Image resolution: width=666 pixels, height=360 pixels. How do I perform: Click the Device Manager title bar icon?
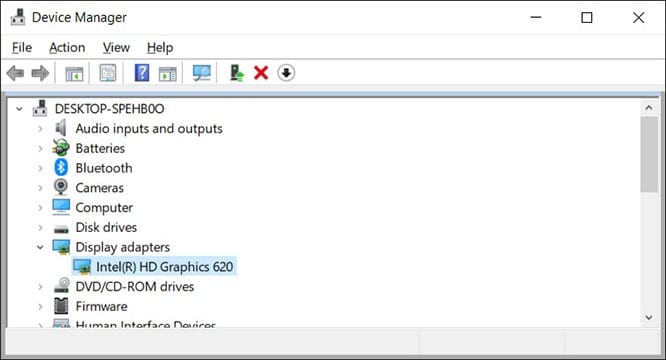[17, 17]
